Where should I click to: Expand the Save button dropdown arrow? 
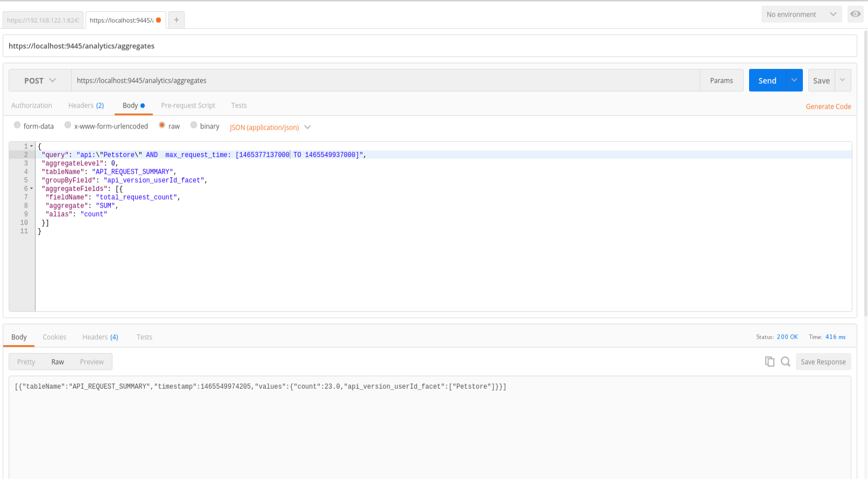(843, 80)
